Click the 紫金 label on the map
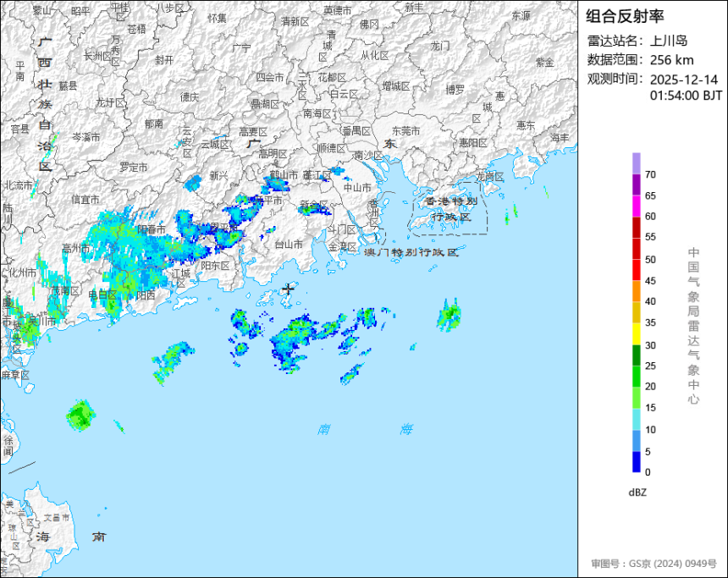Viewport: 728px width, 578px height. (x=545, y=62)
